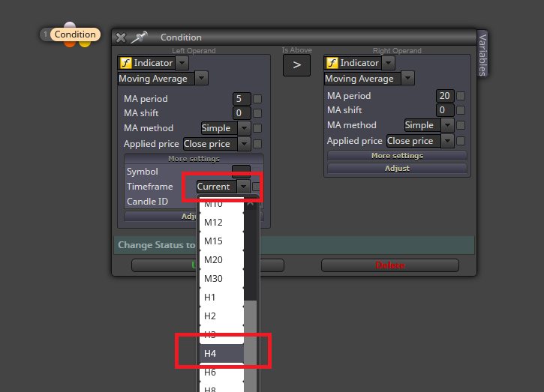The image size is (544, 392).
Task: Open the Variables side tab
Action: click(x=482, y=55)
